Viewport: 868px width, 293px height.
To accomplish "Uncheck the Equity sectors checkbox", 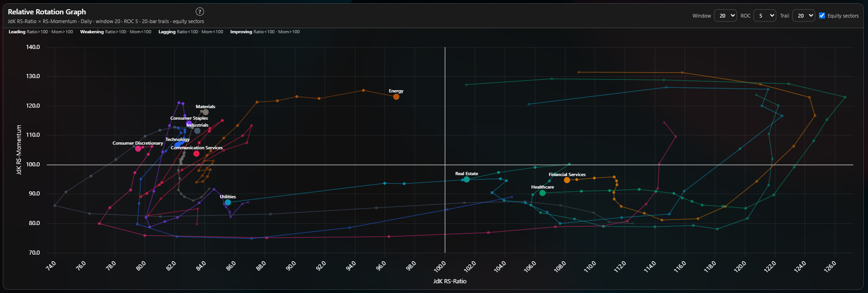I will point(822,15).
